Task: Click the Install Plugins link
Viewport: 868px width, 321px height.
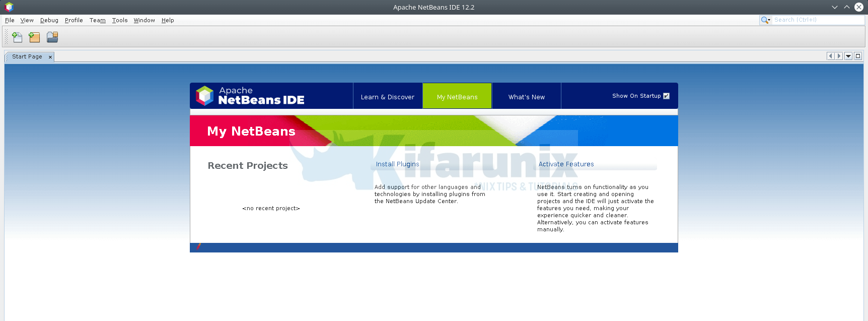Action: point(397,164)
